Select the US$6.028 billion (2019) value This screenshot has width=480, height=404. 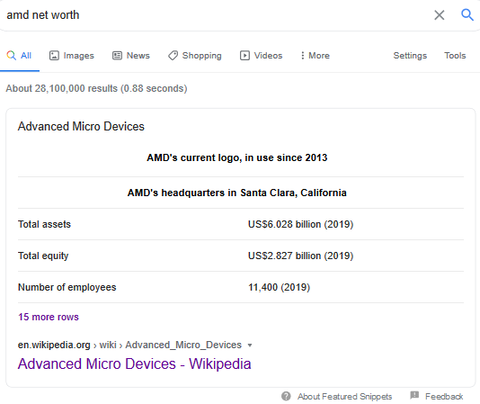[301, 224]
